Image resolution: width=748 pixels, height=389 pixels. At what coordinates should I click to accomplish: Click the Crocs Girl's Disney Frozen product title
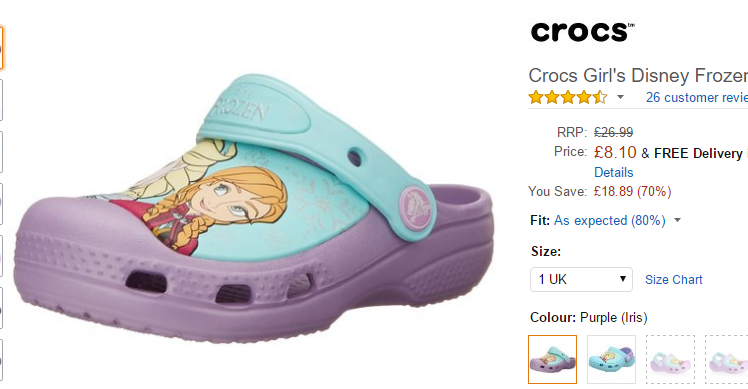pyautogui.click(x=638, y=75)
